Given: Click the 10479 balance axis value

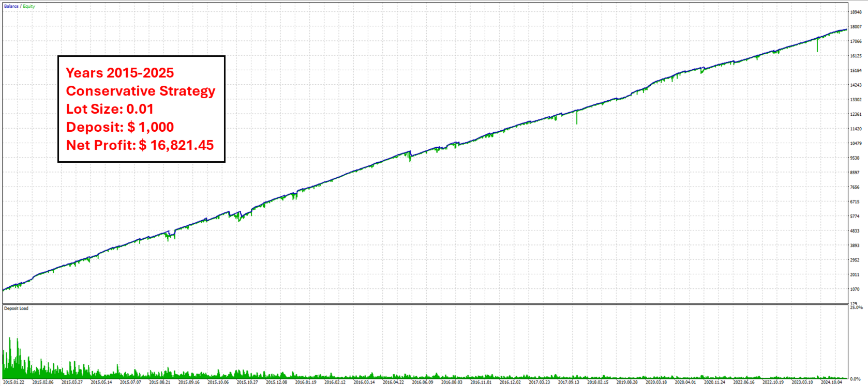Looking at the screenshot, I should (856, 143).
